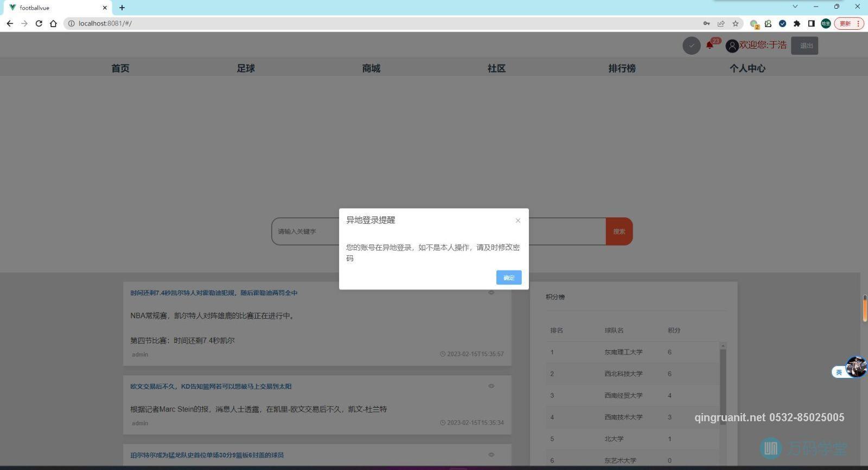Screen dimensions: 868x470
Task: Open the extensions puzzle-piece icon
Action: click(797, 23)
